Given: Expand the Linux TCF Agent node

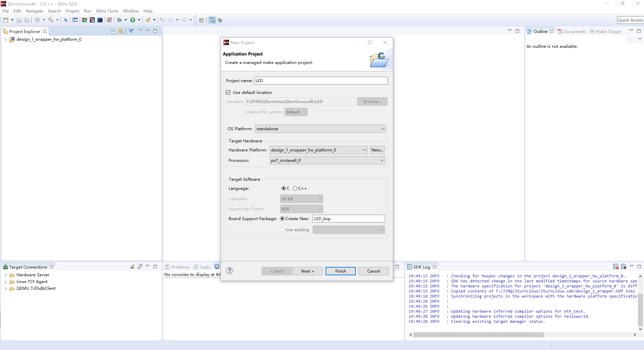Looking at the screenshot, I should pos(5,282).
